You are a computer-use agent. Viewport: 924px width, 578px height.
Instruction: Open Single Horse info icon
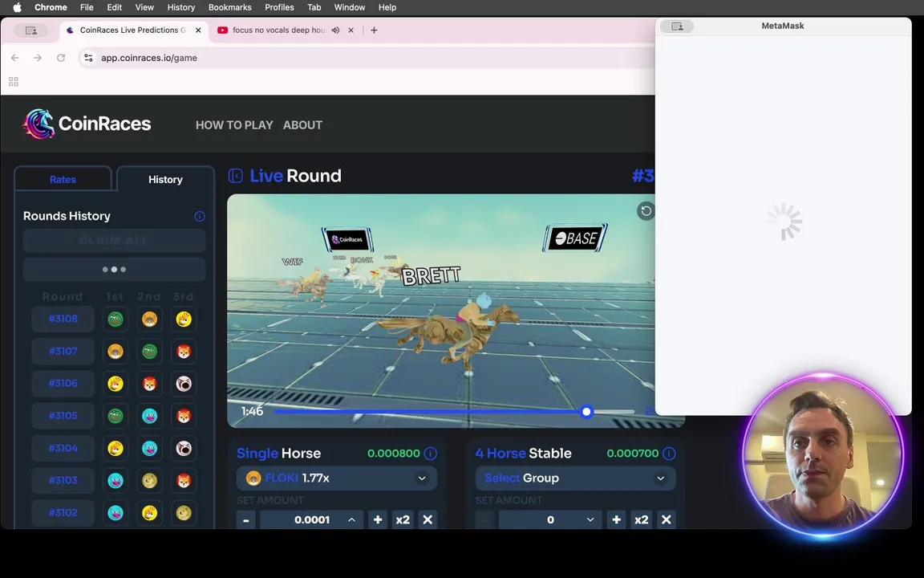coord(431,454)
